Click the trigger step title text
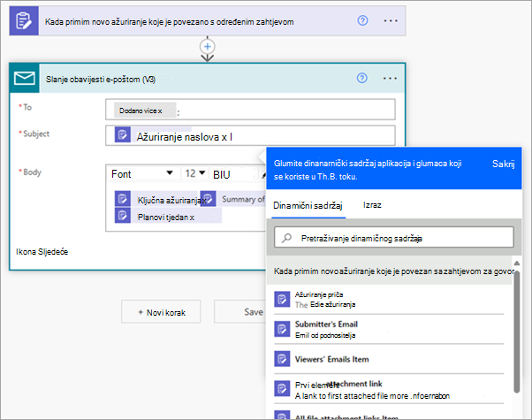Viewport: 532px width, 420px height. (x=170, y=22)
